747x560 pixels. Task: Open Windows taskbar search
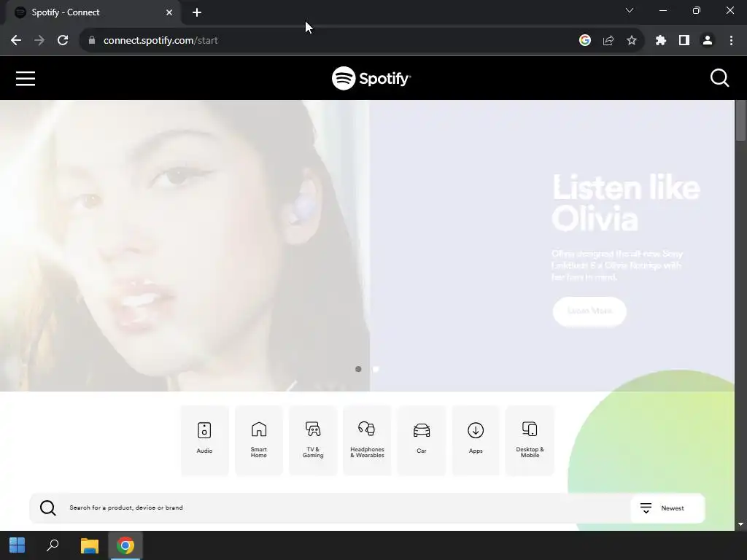pos(53,545)
